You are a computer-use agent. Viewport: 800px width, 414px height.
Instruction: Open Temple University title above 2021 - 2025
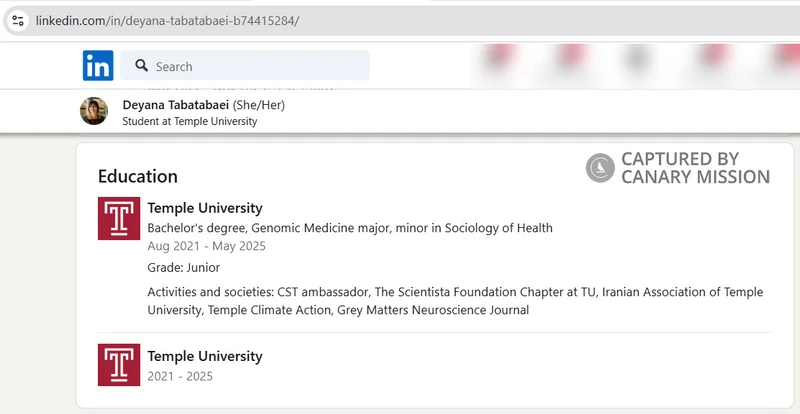coord(205,356)
